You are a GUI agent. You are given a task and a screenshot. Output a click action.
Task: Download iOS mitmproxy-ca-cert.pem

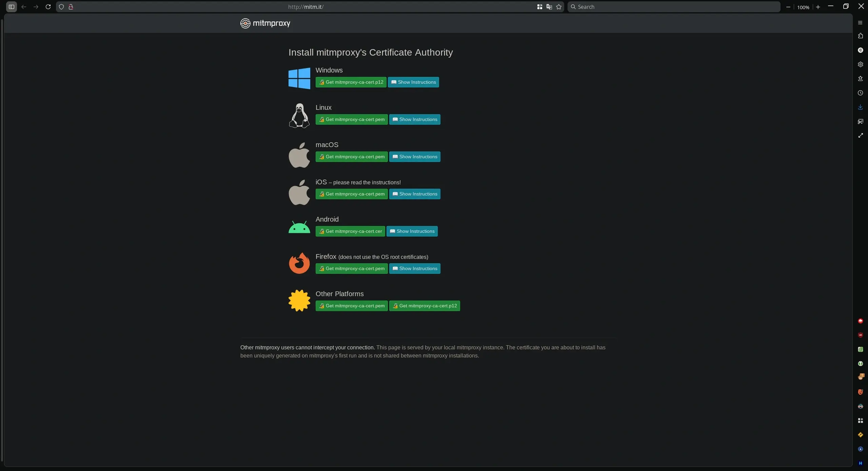point(352,194)
